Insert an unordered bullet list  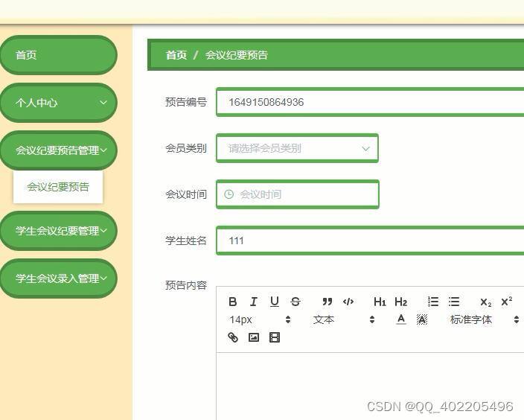click(x=454, y=302)
